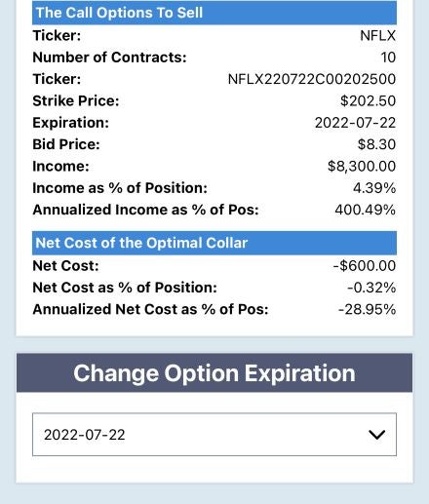
Task: Select the NFLX ticker value
Action: [x=377, y=35]
